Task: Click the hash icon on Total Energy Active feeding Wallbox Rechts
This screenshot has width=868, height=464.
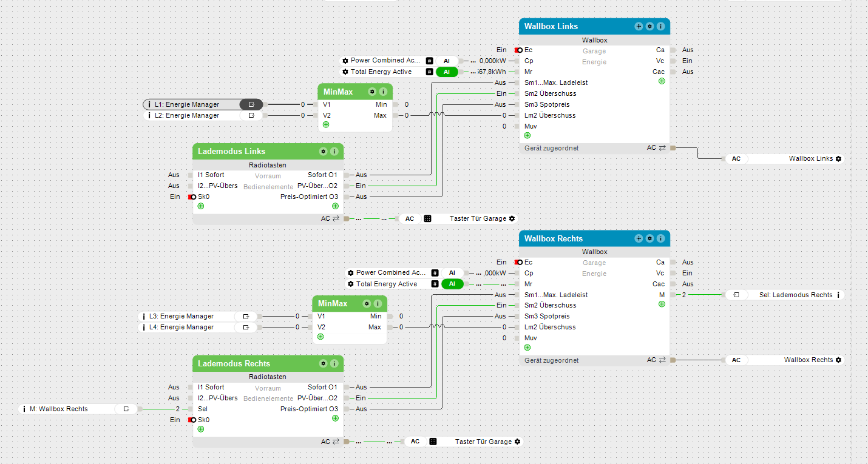Action: [435, 284]
